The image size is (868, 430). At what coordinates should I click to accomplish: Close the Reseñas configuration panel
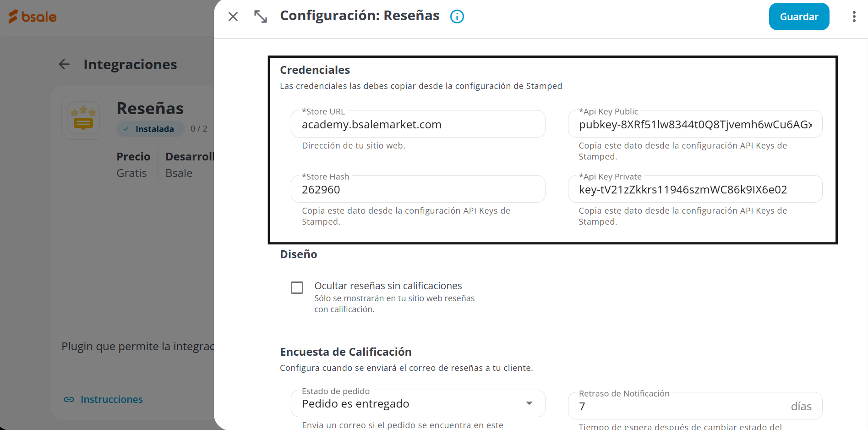pyautogui.click(x=233, y=17)
